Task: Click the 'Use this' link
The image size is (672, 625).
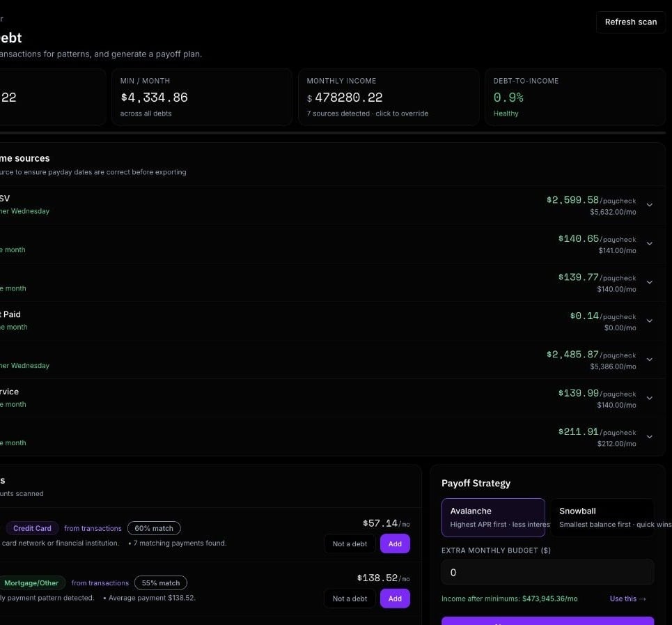Action: pos(628,599)
